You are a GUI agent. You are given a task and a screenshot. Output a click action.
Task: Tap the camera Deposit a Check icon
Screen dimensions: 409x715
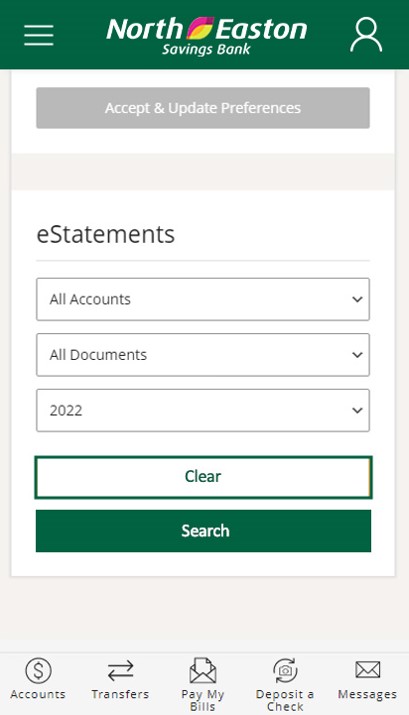[x=285, y=671]
